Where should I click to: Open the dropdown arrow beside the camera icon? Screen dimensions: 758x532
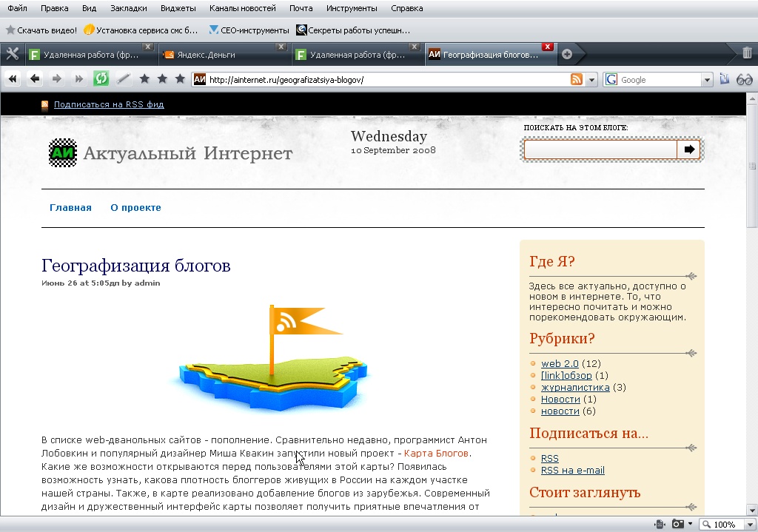tap(690, 525)
